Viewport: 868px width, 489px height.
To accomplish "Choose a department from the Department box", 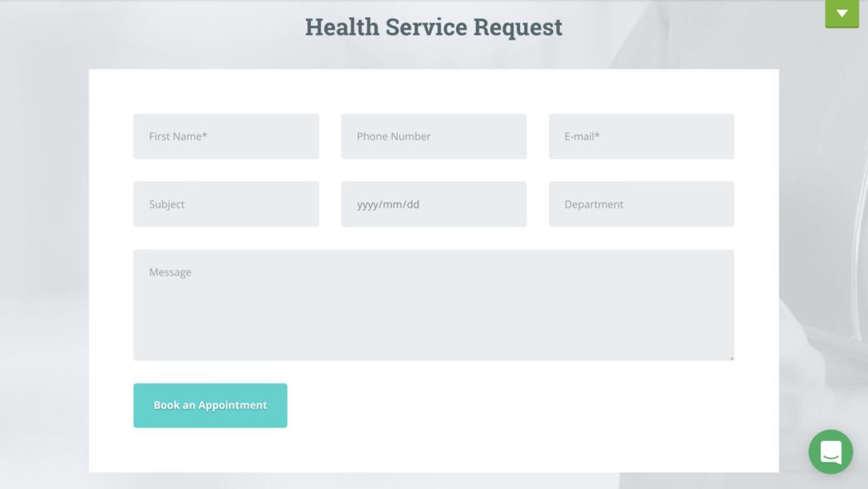I will [641, 204].
